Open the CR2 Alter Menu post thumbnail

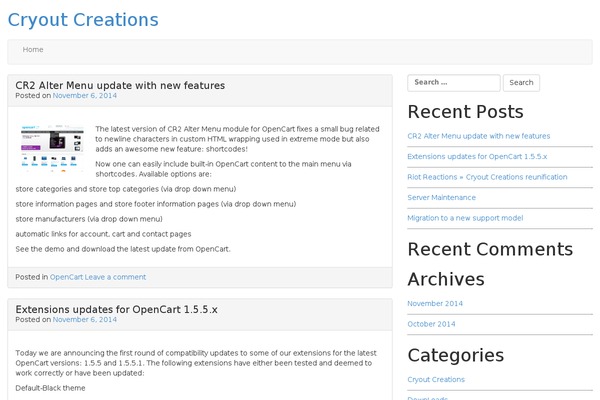(52, 147)
